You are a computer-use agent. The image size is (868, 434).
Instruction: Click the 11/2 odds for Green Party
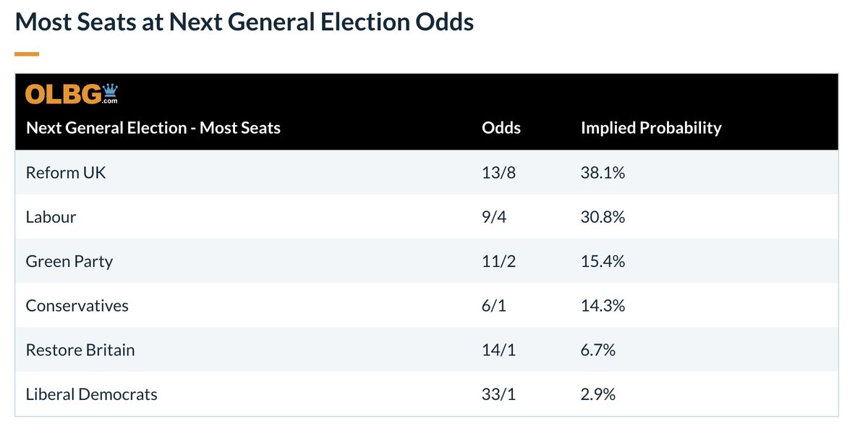click(498, 261)
